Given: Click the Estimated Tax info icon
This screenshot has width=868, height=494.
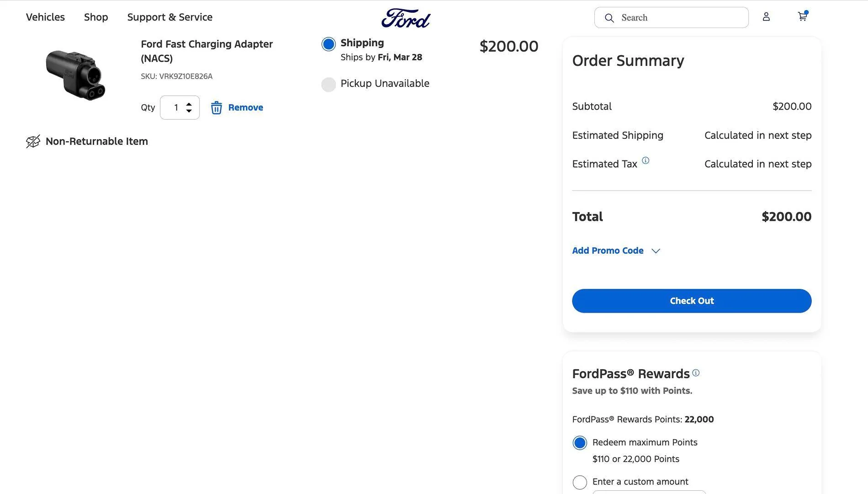Looking at the screenshot, I should [646, 160].
